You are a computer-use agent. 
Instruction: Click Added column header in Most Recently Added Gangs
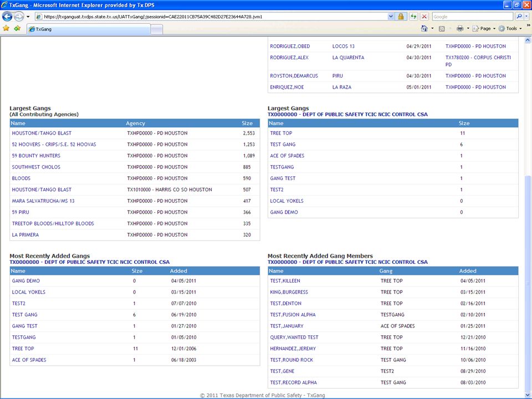[x=178, y=271]
